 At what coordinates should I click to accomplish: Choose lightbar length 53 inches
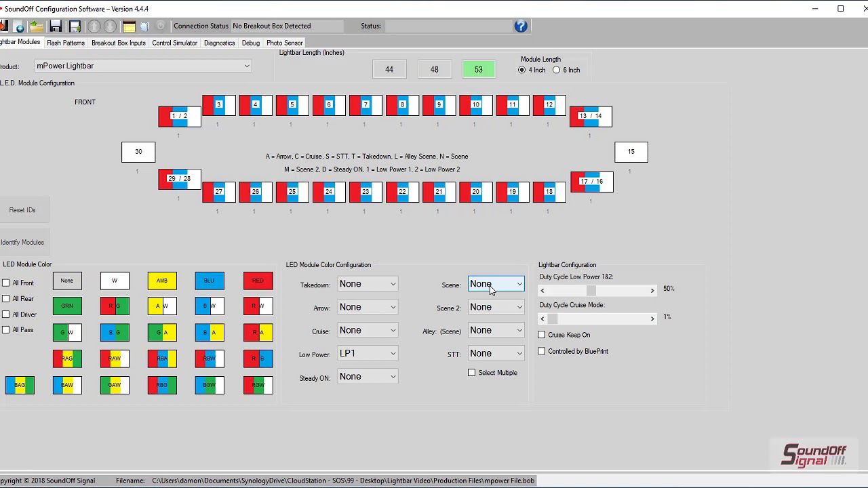tap(479, 69)
